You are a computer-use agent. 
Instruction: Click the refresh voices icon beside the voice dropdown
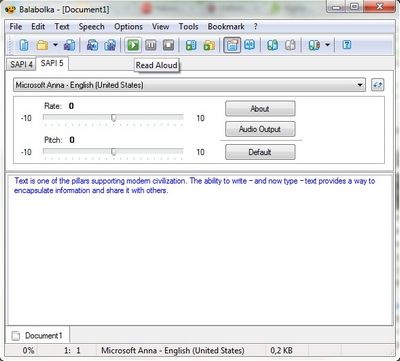pyautogui.click(x=377, y=85)
